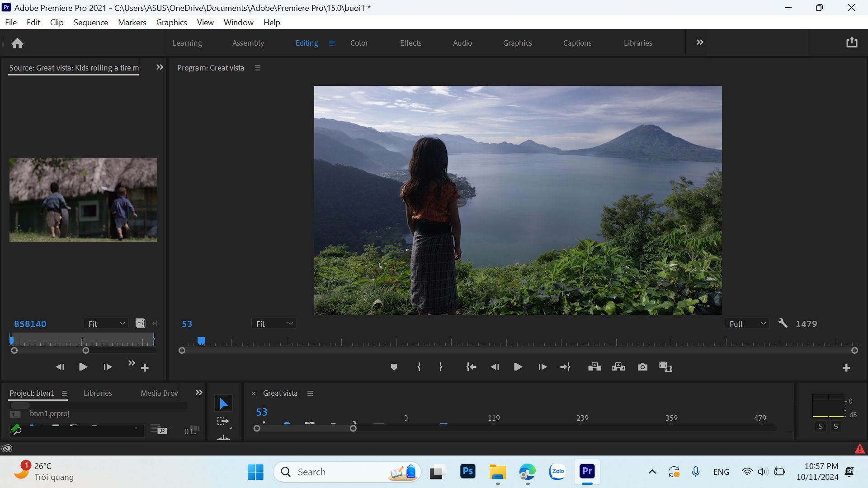Open the Source monitor button editor plus

pyautogui.click(x=145, y=368)
